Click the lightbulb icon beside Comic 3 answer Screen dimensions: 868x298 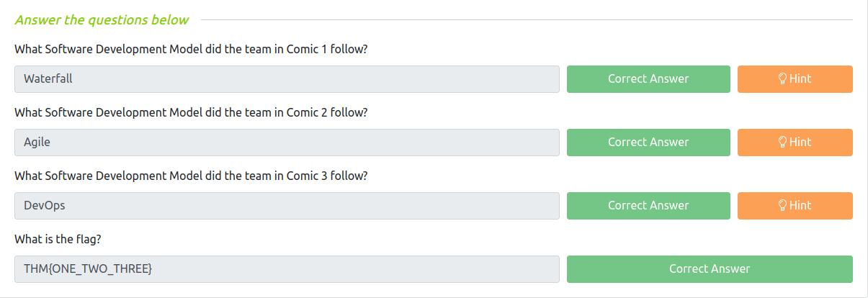click(782, 206)
